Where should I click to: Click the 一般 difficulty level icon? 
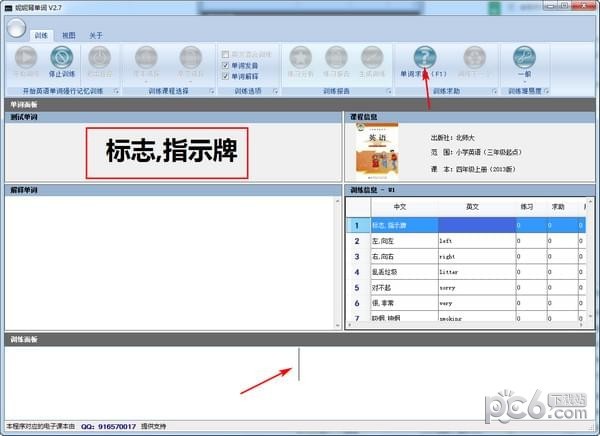tap(524, 57)
